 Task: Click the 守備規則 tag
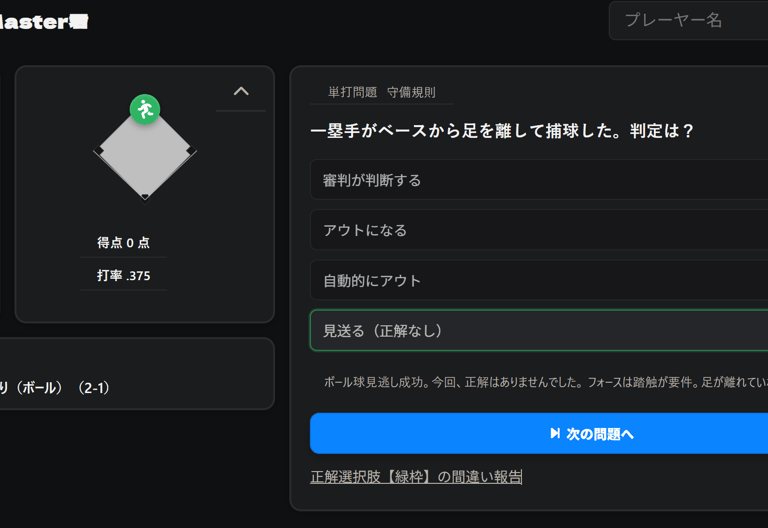tap(411, 92)
